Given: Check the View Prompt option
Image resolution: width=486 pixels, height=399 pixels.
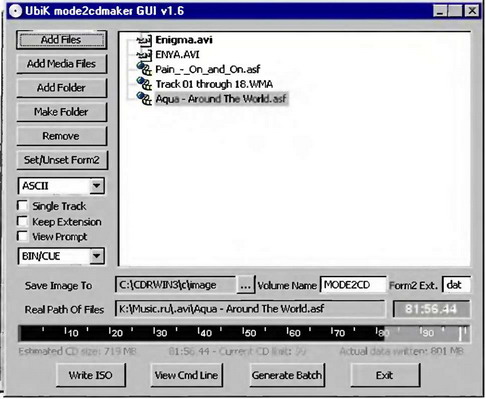Looking at the screenshot, I should [22, 236].
